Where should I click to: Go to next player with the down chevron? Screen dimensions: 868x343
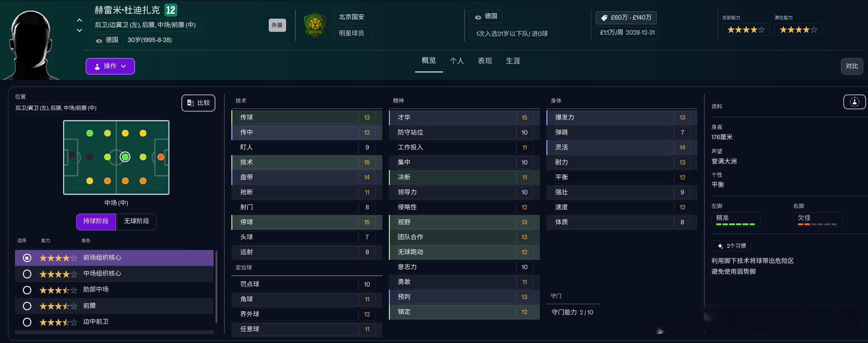(x=79, y=30)
